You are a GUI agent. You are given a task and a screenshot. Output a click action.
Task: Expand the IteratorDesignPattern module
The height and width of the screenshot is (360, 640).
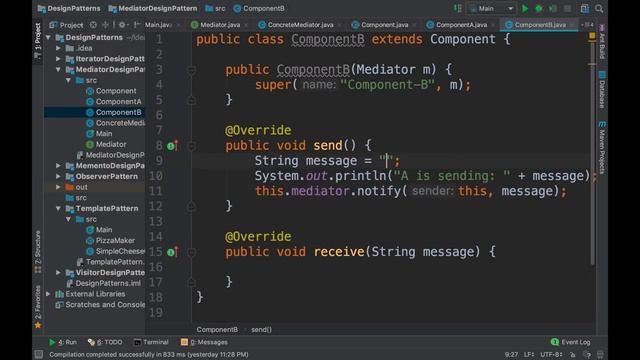coord(58,59)
